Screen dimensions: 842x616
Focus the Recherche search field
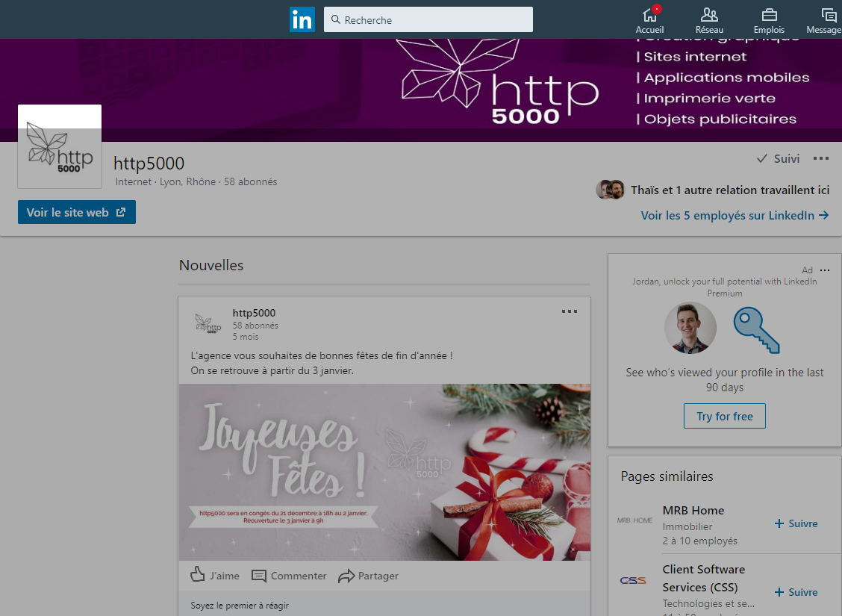(428, 19)
